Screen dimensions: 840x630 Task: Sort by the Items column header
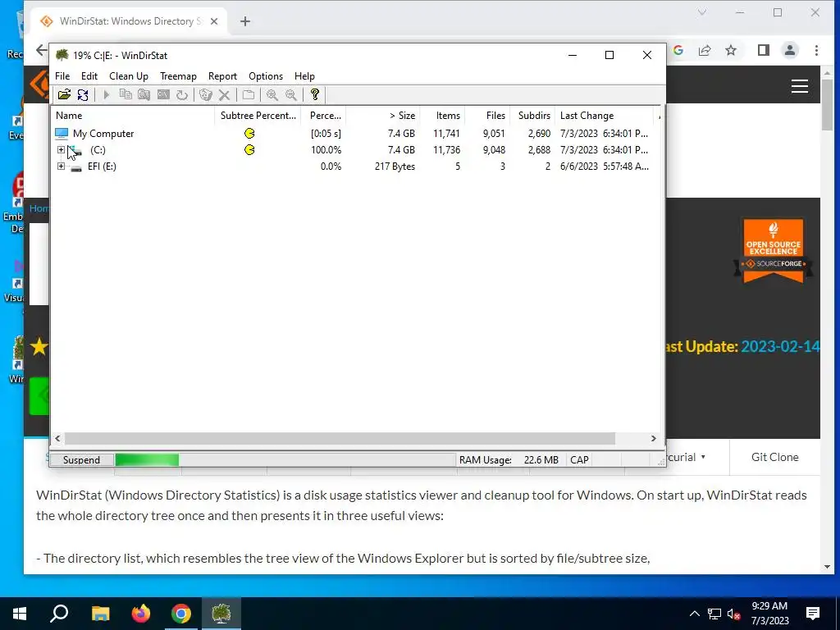pos(442,115)
